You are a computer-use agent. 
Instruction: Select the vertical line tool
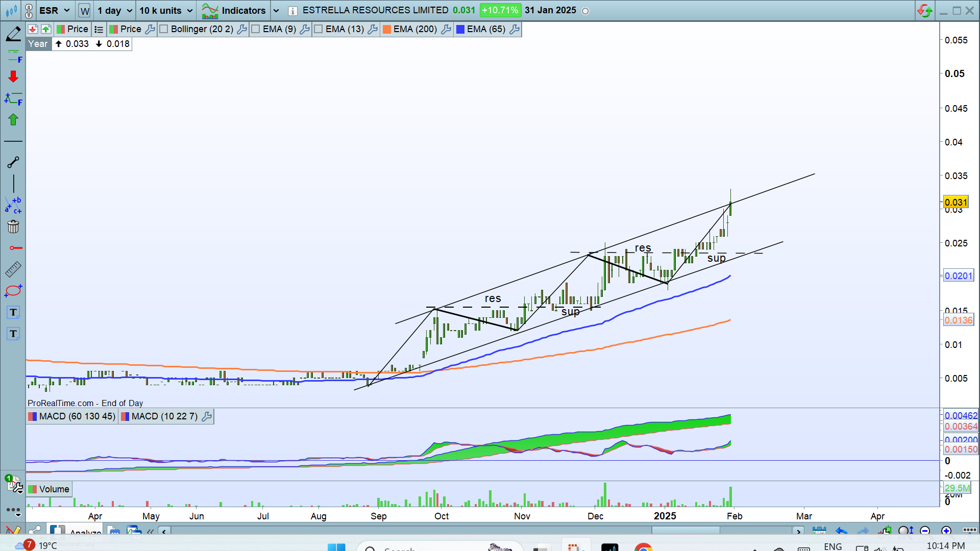pos(13,184)
